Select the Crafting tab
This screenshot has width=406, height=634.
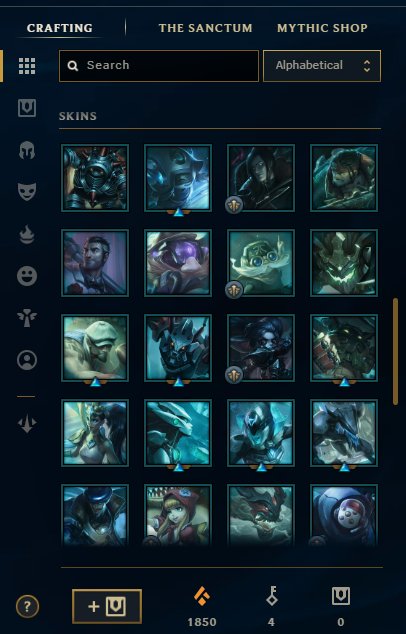point(59,28)
